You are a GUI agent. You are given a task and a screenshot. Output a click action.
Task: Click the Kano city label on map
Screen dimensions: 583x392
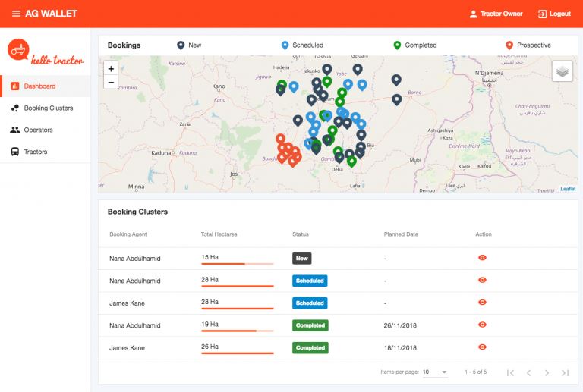coord(219,86)
